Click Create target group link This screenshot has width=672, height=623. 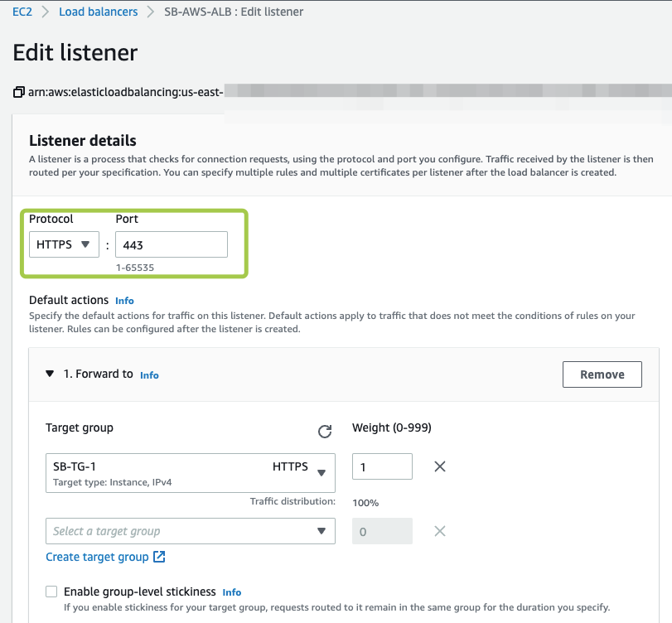click(97, 557)
